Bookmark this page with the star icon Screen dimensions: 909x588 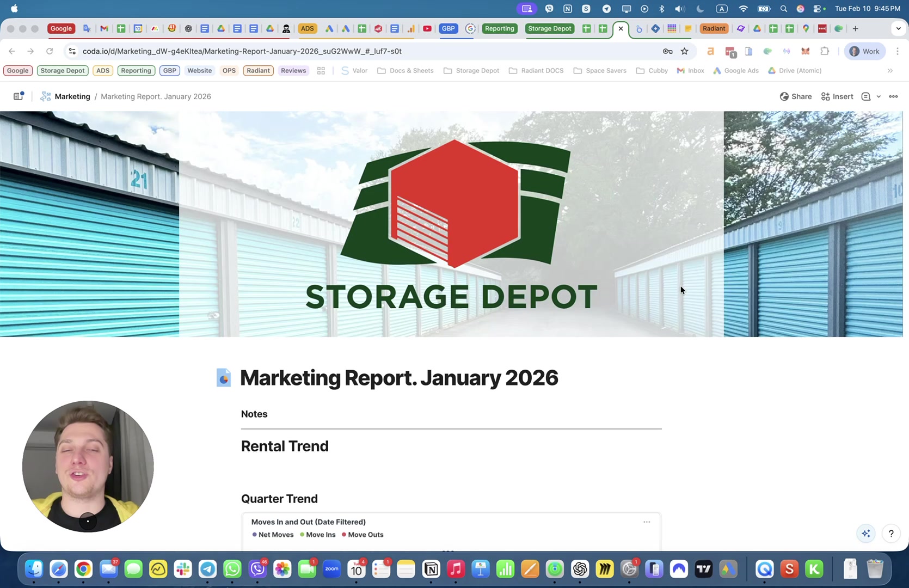coord(684,51)
